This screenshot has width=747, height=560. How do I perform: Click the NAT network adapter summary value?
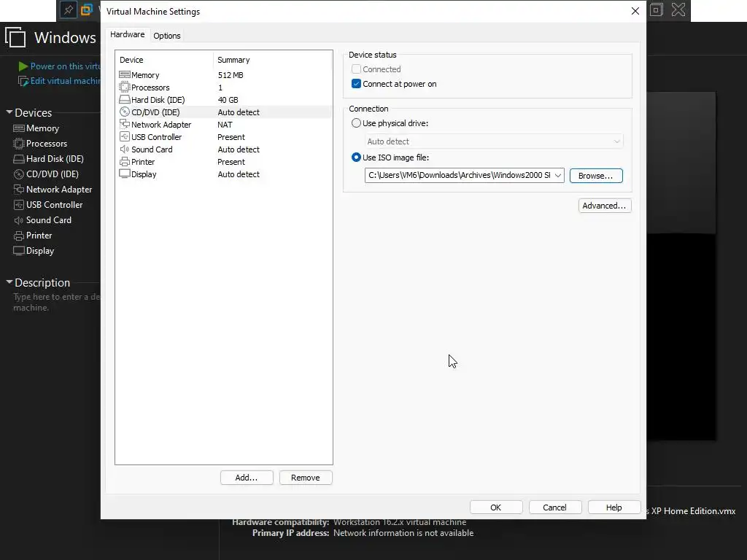pyautogui.click(x=225, y=125)
